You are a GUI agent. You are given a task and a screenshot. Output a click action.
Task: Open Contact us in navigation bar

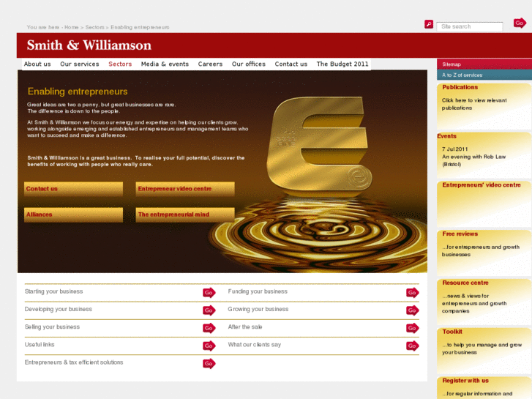pos(291,64)
